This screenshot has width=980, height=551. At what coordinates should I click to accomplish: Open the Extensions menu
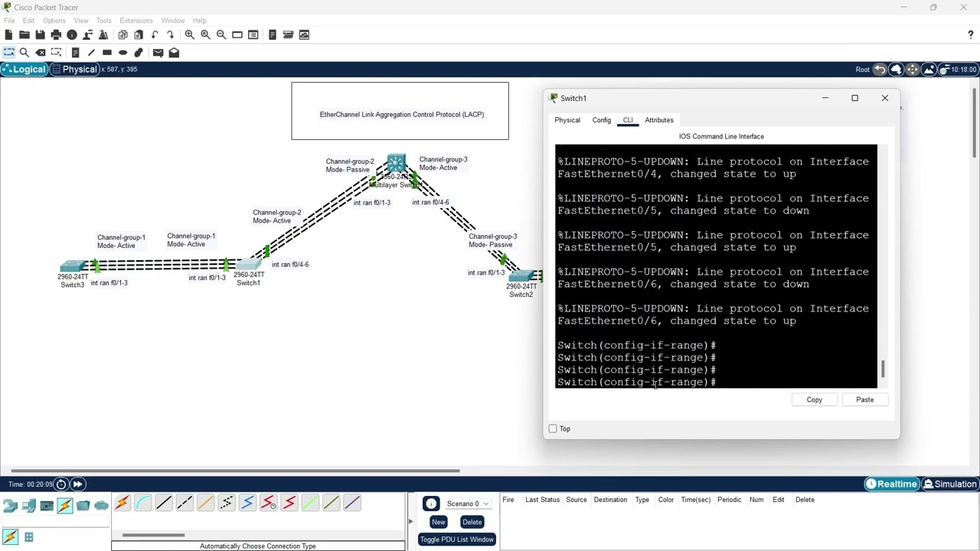(x=136, y=21)
